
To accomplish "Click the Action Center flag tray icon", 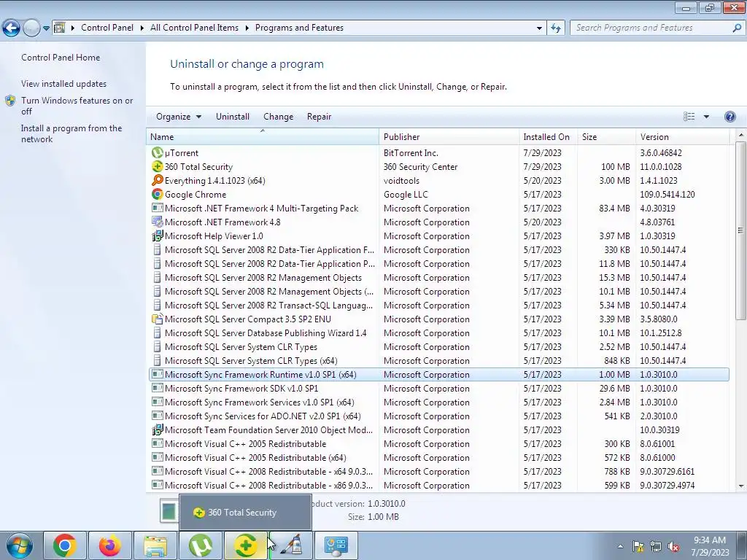I will click(x=638, y=546).
